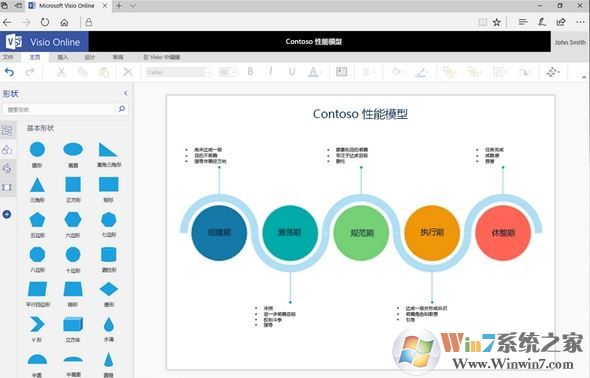Open the shape Fill bucket dropdown
590x378 pixels.
pos(397,71)
